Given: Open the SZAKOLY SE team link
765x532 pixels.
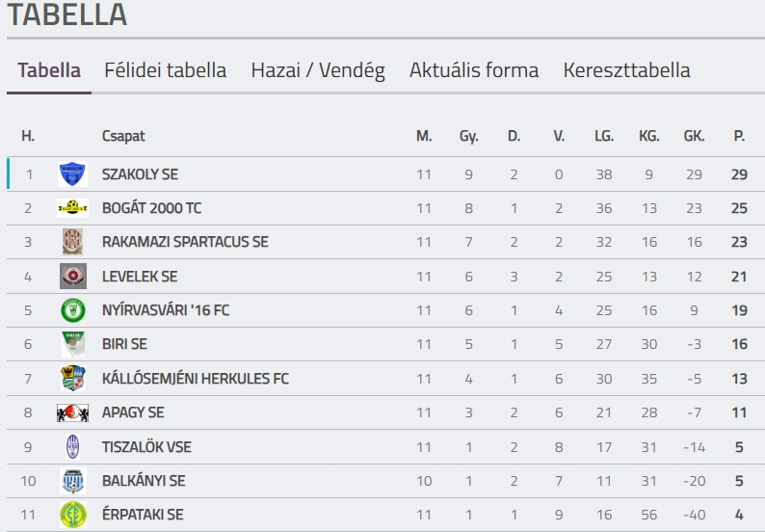Looking at the screenshot, I should click(x=140, y=174).
